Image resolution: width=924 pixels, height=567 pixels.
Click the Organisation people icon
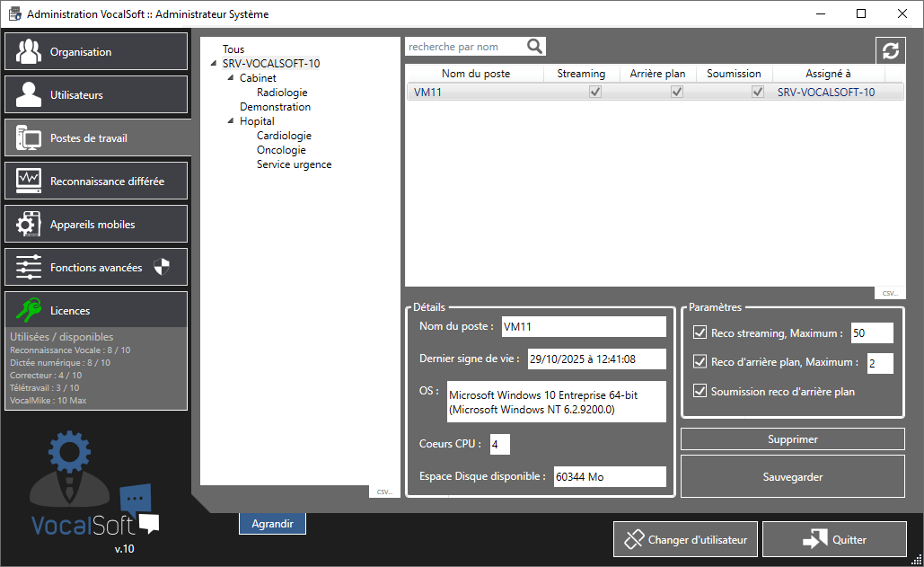[x=29, y=52]
